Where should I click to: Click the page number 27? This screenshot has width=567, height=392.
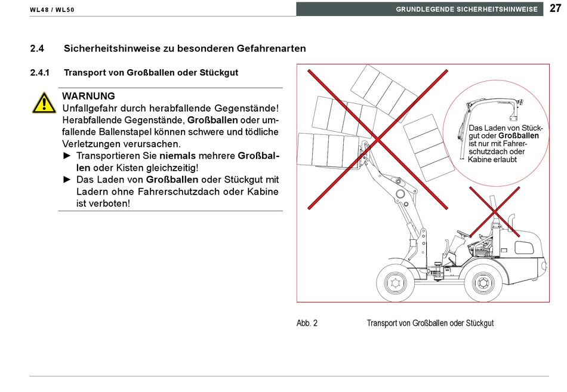pyautogui.click(x=555, y=8)
